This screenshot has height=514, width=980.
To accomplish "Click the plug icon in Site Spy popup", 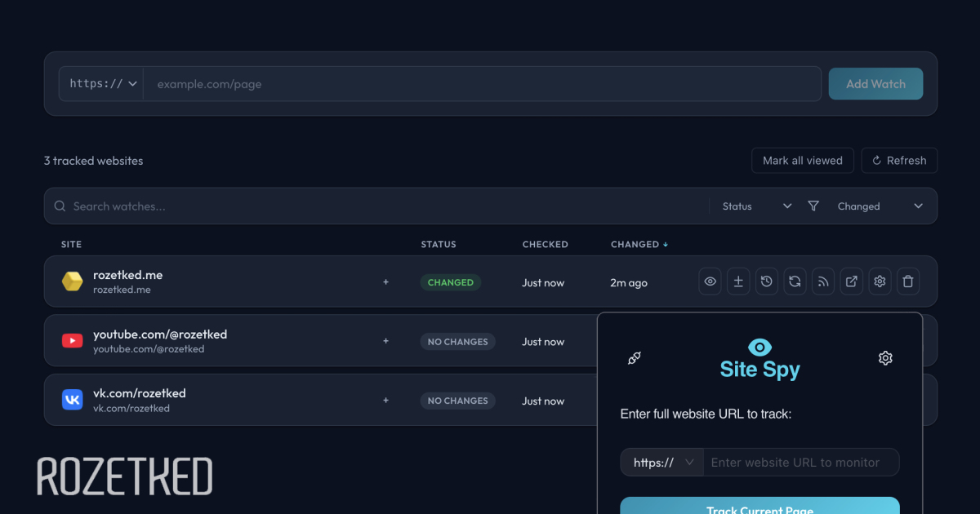I will point(635,358).
